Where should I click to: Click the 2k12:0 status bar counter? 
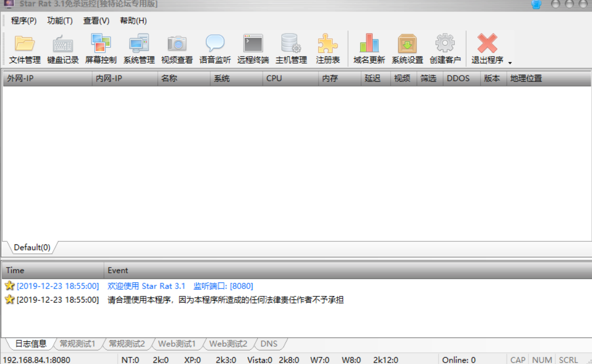pos(385,360)
